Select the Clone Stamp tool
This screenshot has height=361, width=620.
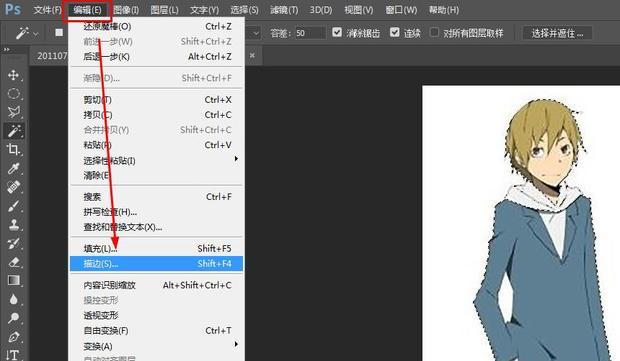(x=14, y=225)
